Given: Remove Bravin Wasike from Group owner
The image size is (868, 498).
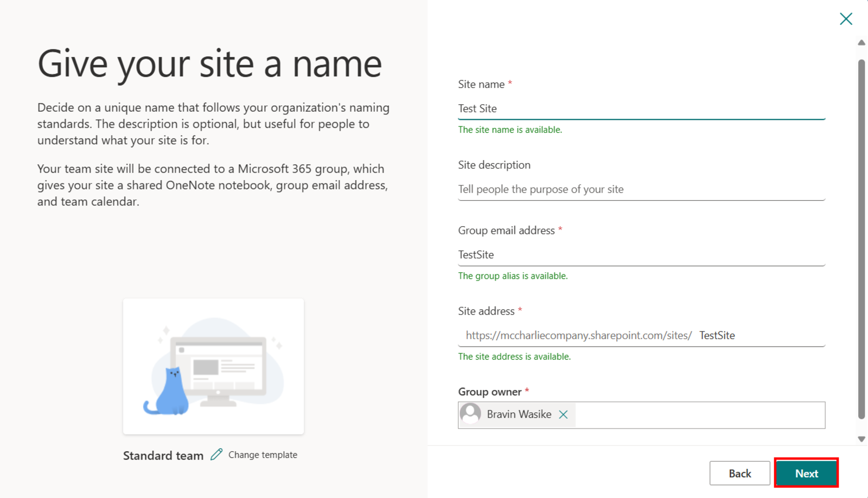Looking at the screenshot, I should pos(564,414).
